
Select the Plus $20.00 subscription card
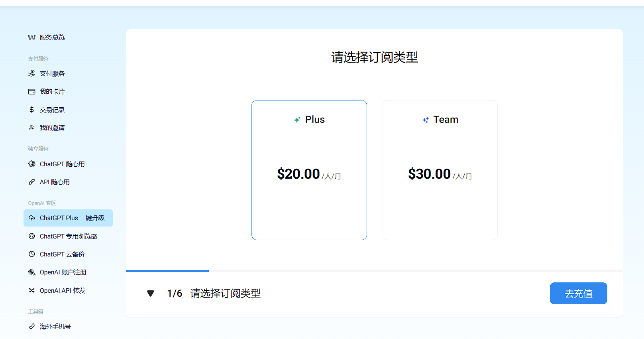click(x=309, y=170)
